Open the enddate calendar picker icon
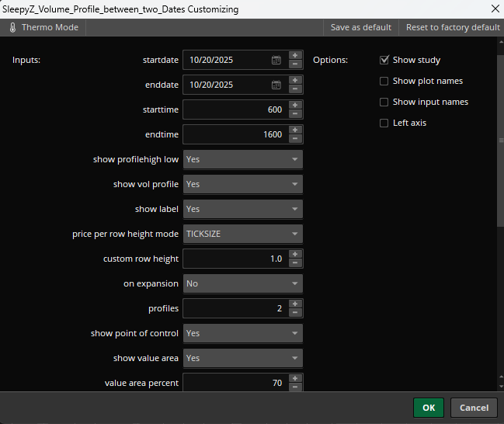Viewport: 504px width, 424px height. point(276,85)
